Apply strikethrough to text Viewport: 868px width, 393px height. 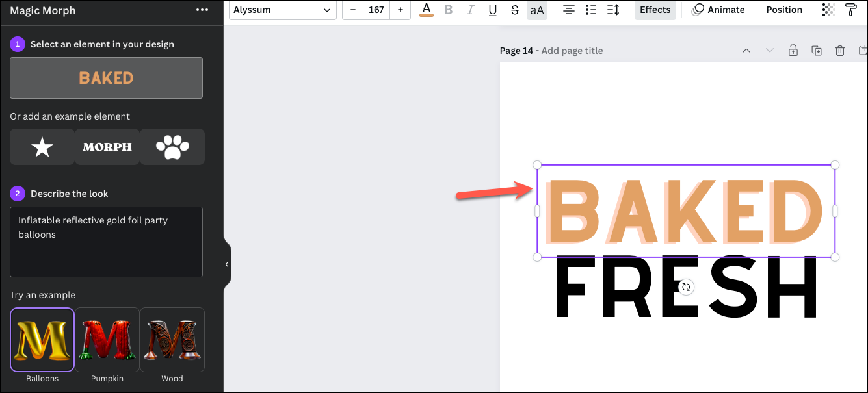[x=515, y=10]
